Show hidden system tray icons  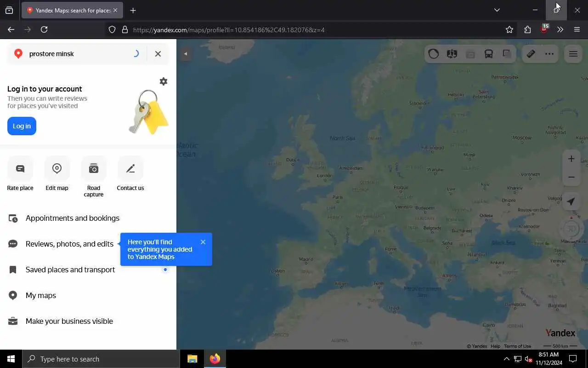506,359
